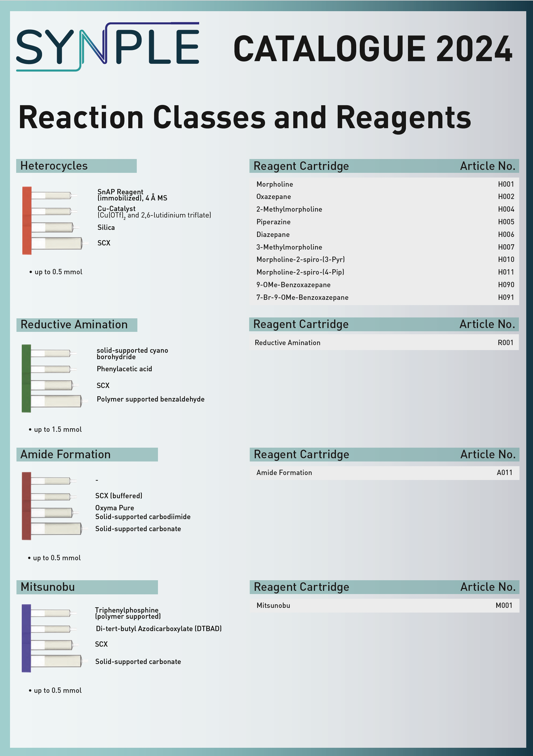
Task: Open the Amide Formation section header
Action: (x=87, y=454)
